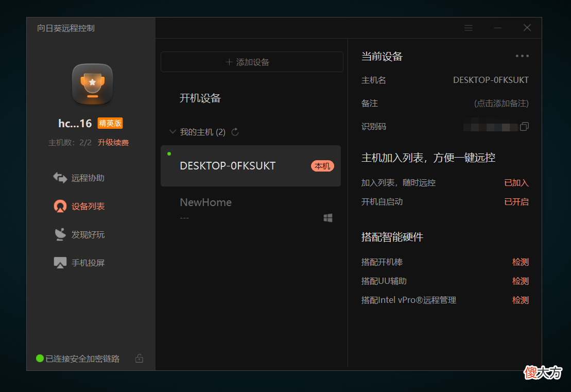Screen dimensions: 571x392
Task: Click the 添加设备 button
Action: coord(252,62)
